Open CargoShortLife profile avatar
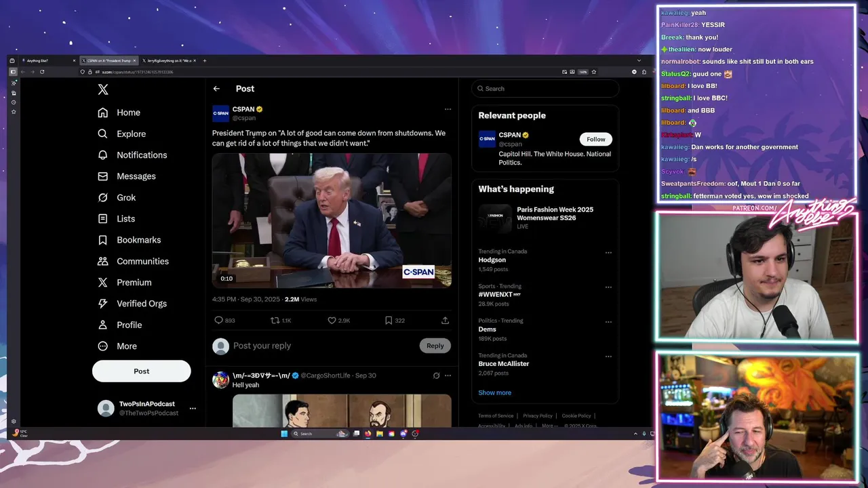This screenshot has width=868, height=488. coord(220,380)
